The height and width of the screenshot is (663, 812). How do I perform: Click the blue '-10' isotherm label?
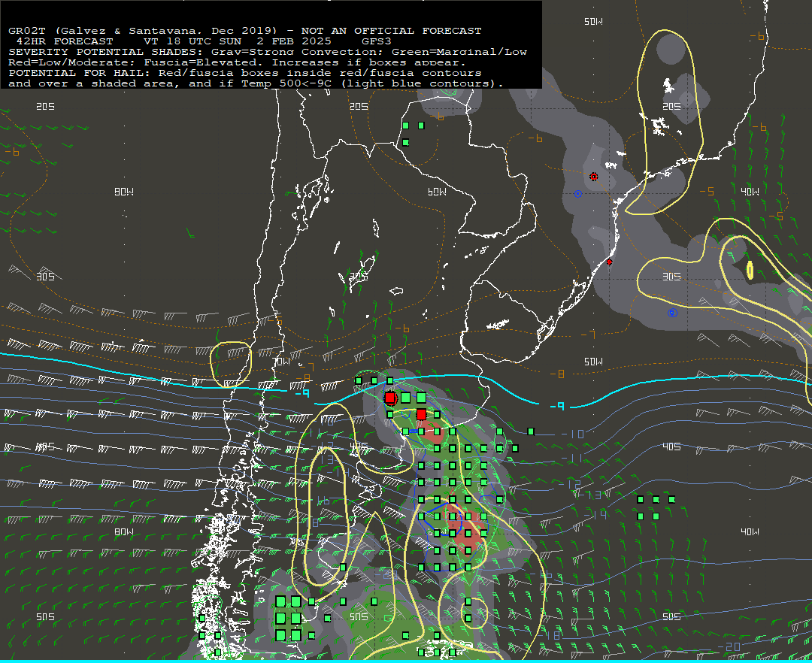(573, 434)
